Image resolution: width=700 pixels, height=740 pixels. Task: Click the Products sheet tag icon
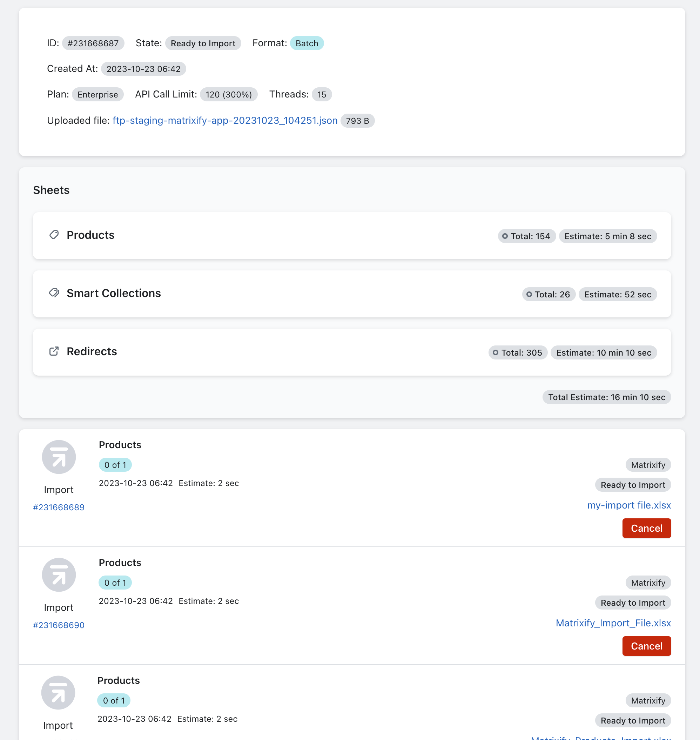[x=54, y=235]
